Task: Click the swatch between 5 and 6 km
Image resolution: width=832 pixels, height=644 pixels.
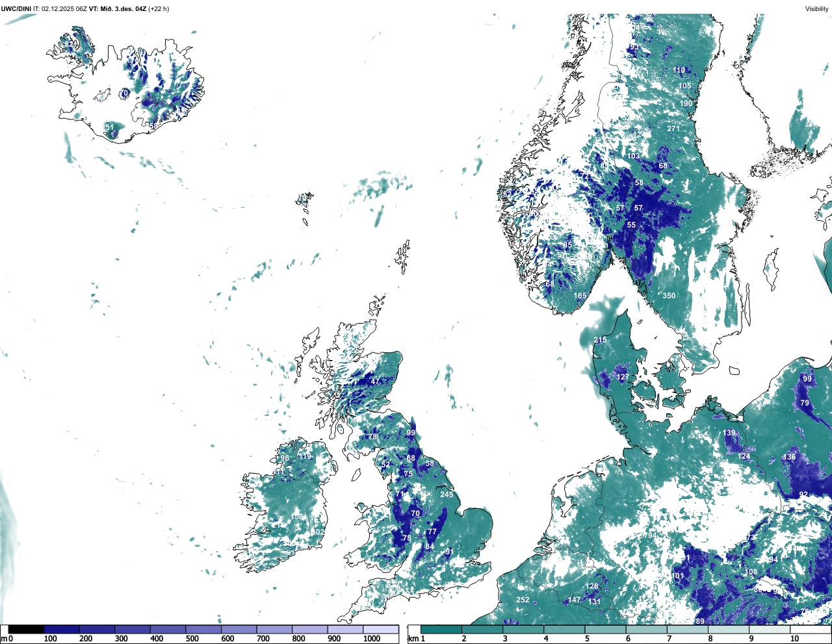Action: (x=606, y=629)
